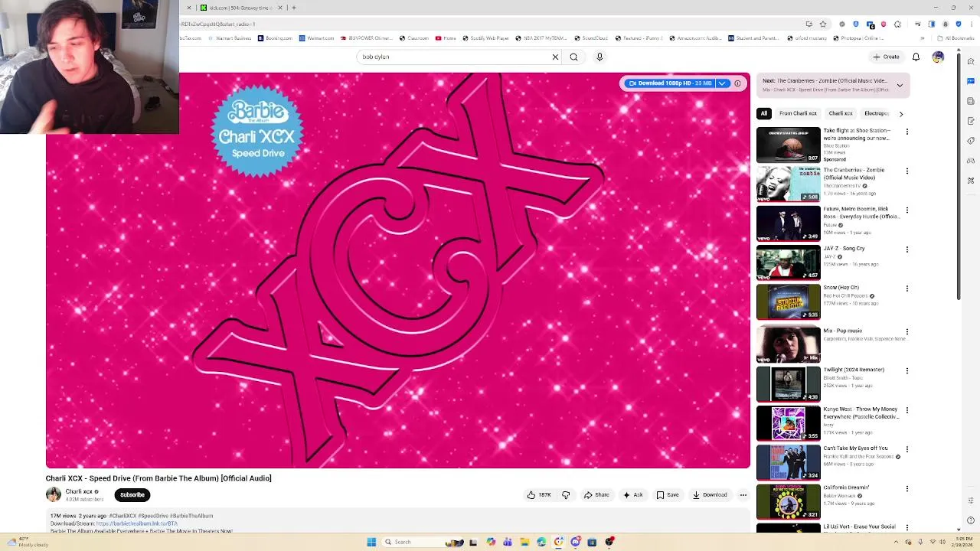This screenshot has height=551, width=980.
Task: Like the Speed Drive video
Action: [539, 495]
